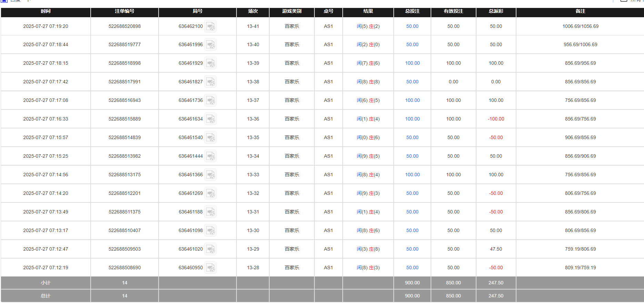View replay icon for round 636461444
The image size is (644, 304).
(x=210, y=156)
